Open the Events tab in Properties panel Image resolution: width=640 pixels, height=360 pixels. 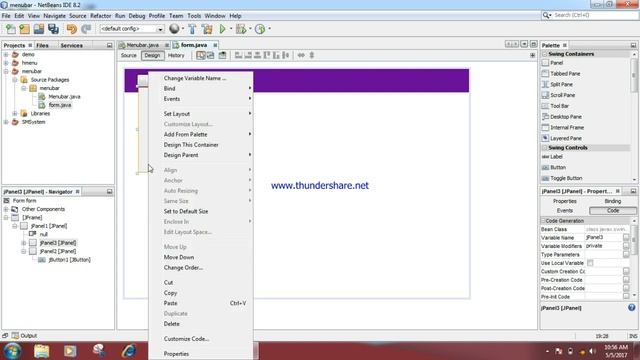click(564, 211)
